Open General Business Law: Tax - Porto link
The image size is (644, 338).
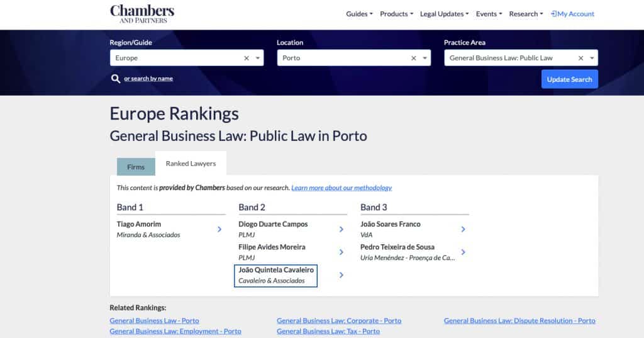pyautogui.click(x=328, y=331)
